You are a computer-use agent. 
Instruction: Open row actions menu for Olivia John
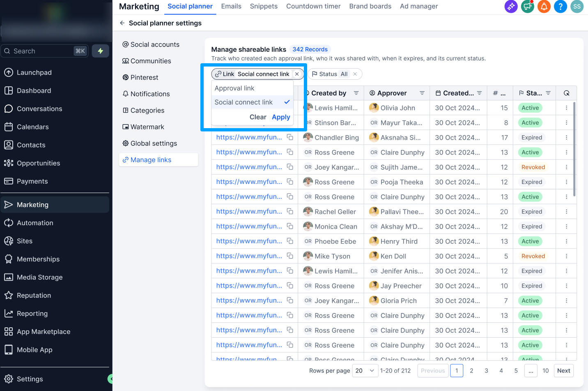pos(566,108)
